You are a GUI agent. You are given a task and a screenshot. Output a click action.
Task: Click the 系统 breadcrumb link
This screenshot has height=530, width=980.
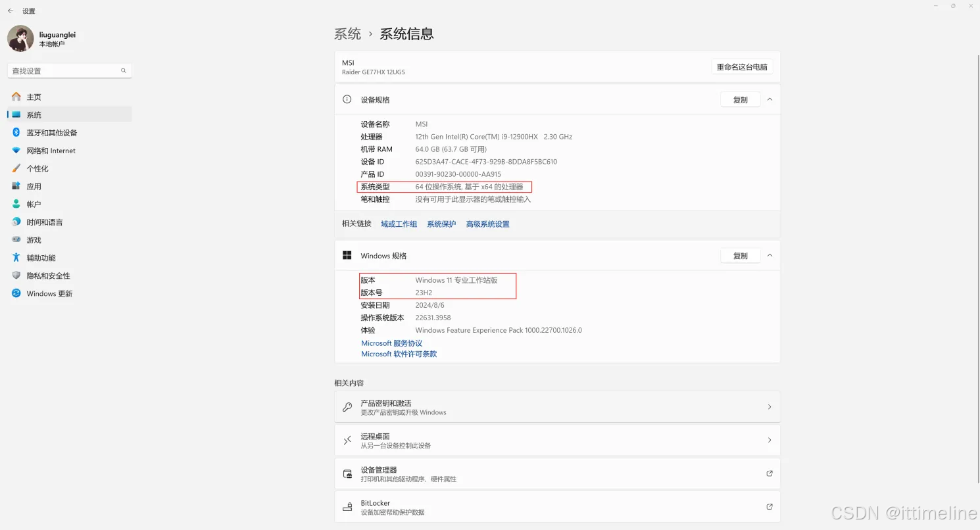[x=347, y=34]
